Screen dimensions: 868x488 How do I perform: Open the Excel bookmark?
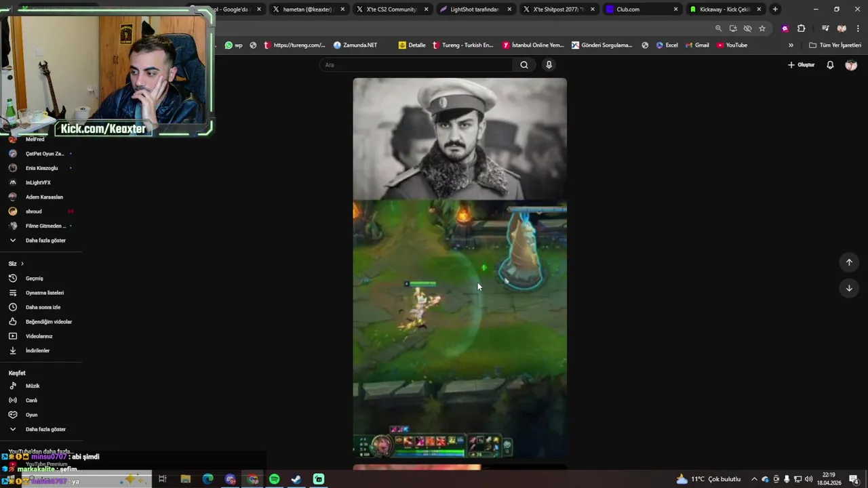pyautogui.click(x=667, y=45)
